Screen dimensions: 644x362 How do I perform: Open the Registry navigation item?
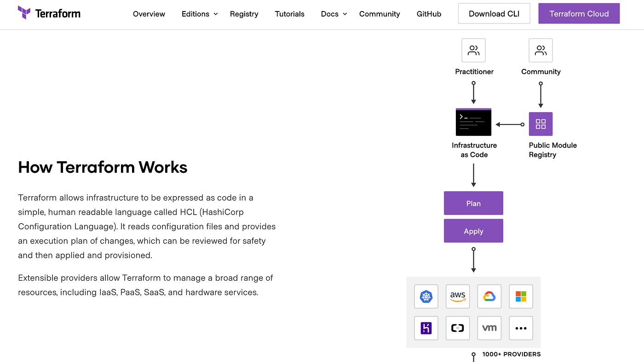[244, 14]
